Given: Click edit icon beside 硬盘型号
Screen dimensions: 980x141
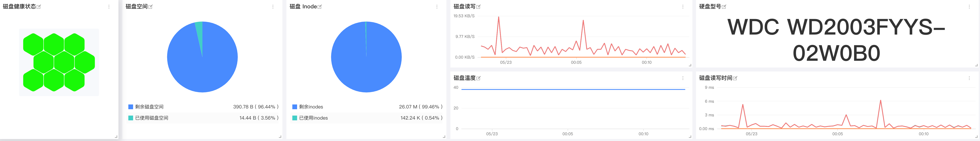Looking at the screenshot, I should [x=724, y=7].
